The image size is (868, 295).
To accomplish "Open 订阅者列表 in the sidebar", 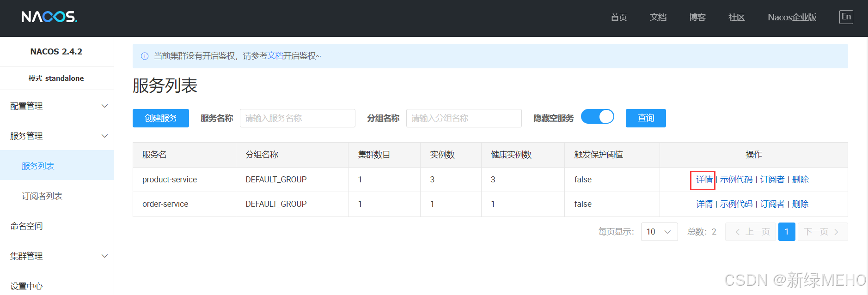I will pos(42,196).
